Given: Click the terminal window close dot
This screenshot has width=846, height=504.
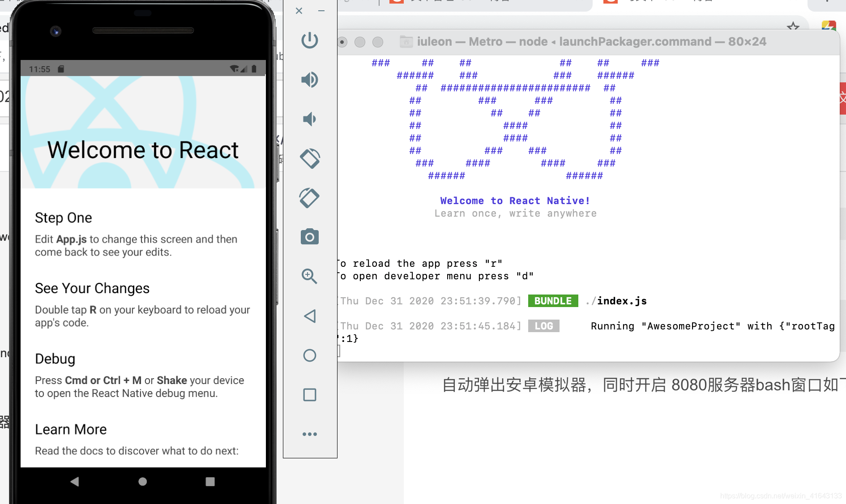Looking at the screenshot, I should pos(342,42).
